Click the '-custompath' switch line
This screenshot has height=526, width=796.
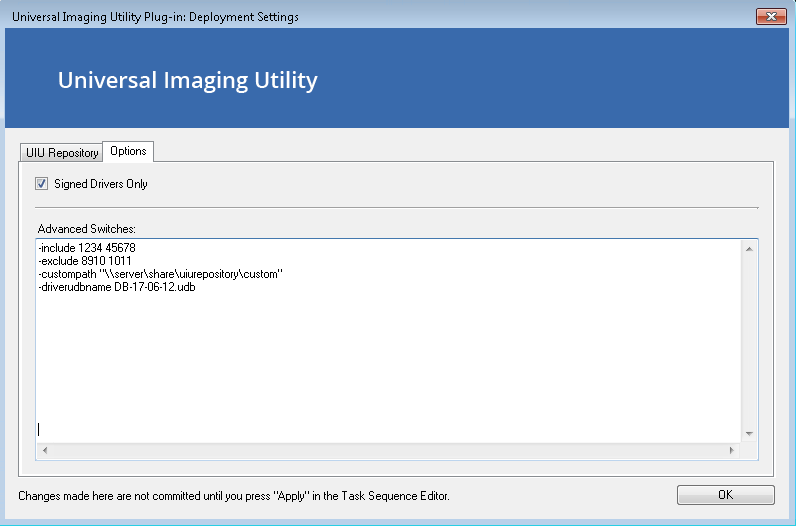[160, 274]
